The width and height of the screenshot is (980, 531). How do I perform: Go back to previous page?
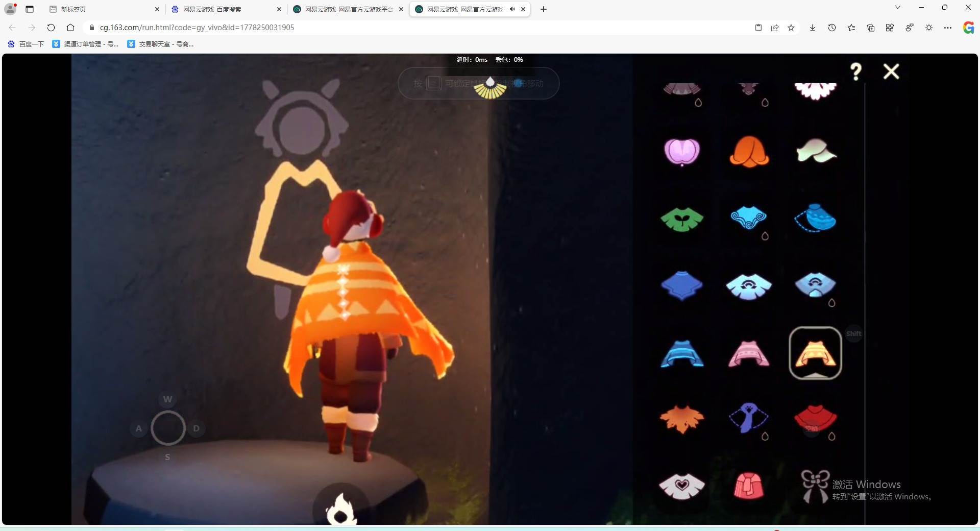click(x=12, y=28)
